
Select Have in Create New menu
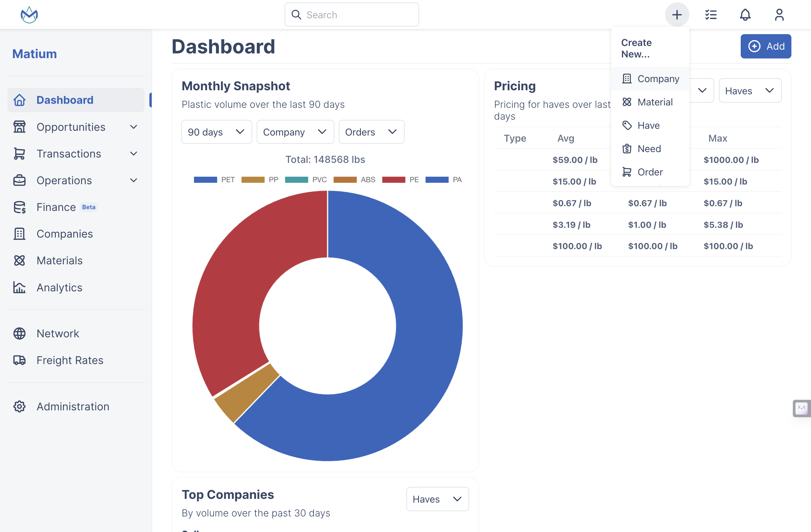tap(650, 125)
